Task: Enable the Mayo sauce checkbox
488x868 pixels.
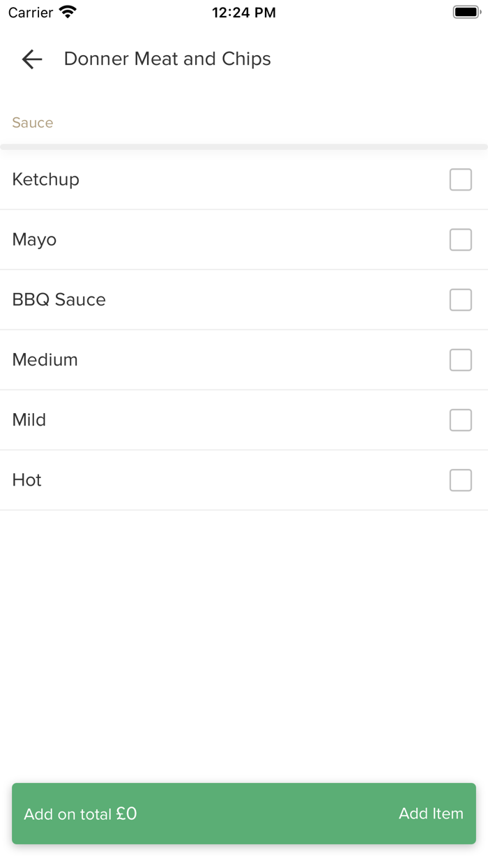Action: [x=460, y=239]
